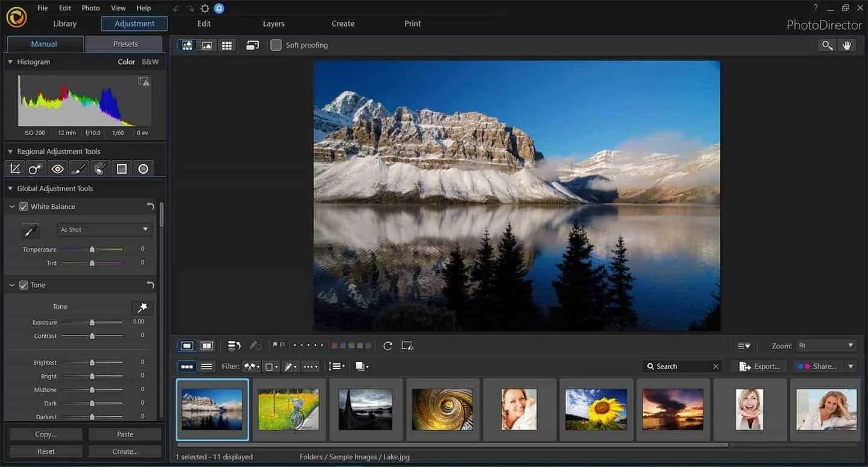This screenshot has width=868, height=467.
Task: Show compare two photos view
Action: click(x=207, y=346)
